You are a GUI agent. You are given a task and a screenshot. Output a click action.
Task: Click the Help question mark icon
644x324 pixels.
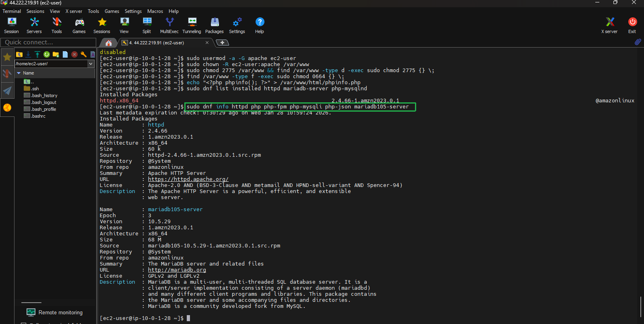(260, 25)
